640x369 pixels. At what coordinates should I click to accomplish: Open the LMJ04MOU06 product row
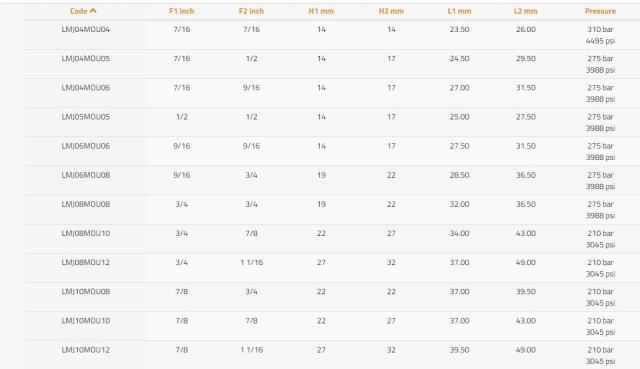tap(86, 87)
